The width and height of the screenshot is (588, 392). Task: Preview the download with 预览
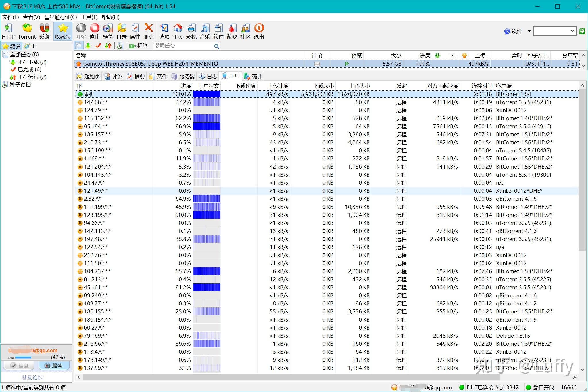coord(108,31)
